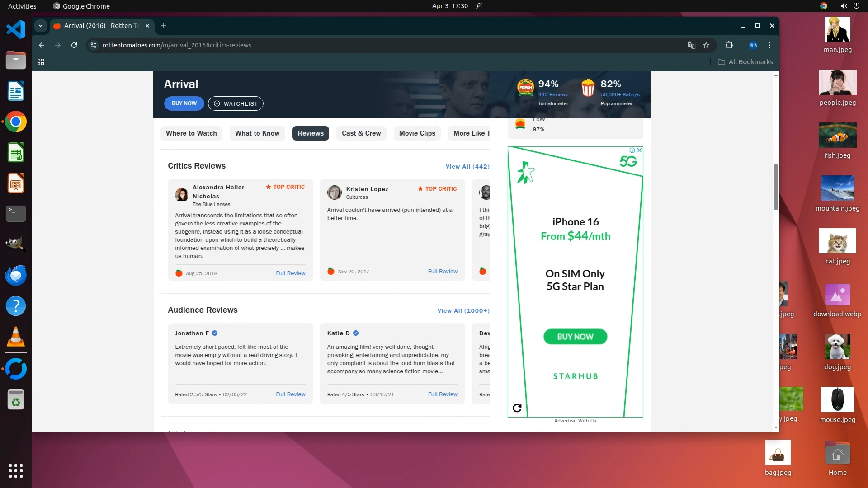868x488 pixels.
Task: Toggle notifications bell in top bar
Action: pyautogui.click(x=479, y=6)
